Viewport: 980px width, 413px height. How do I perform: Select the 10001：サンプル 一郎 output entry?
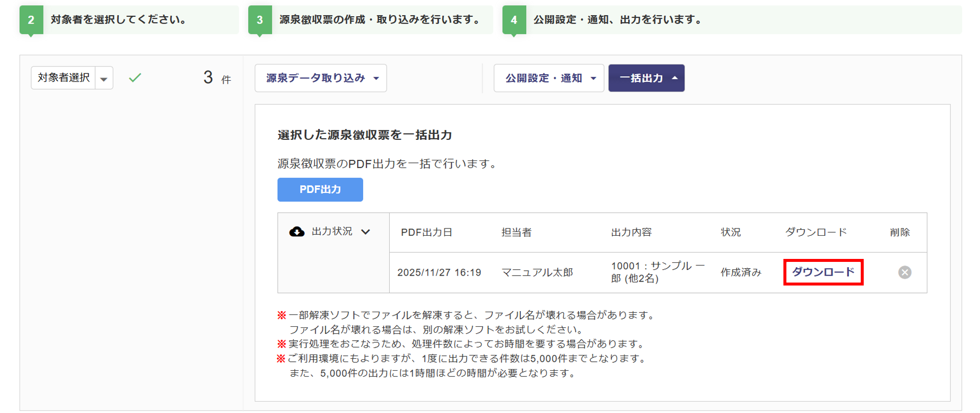tap(657, 272)
